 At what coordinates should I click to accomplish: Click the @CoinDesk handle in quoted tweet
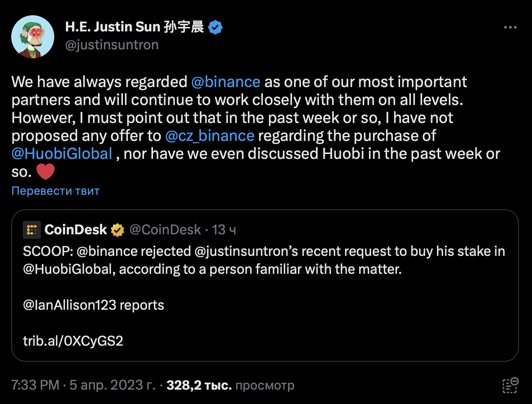[165, 230]
